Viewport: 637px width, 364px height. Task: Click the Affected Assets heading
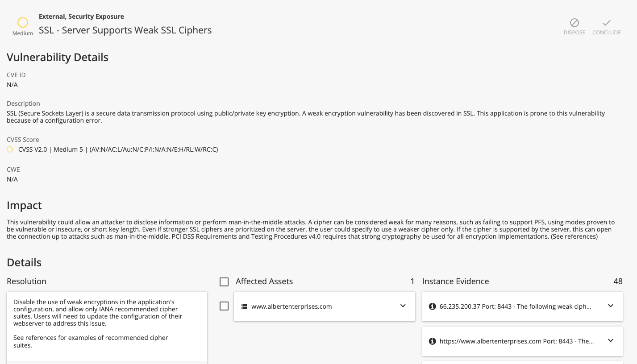tap(264, 281)
